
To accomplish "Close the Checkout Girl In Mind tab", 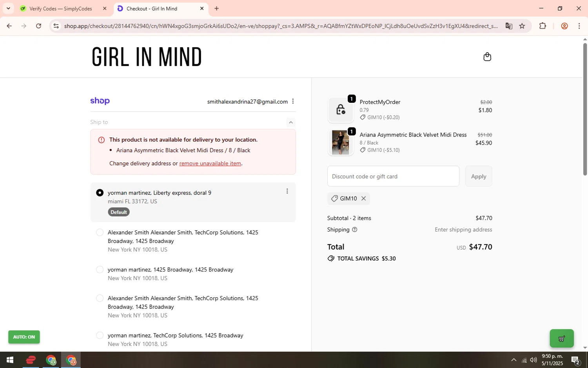I will [202, 8].
